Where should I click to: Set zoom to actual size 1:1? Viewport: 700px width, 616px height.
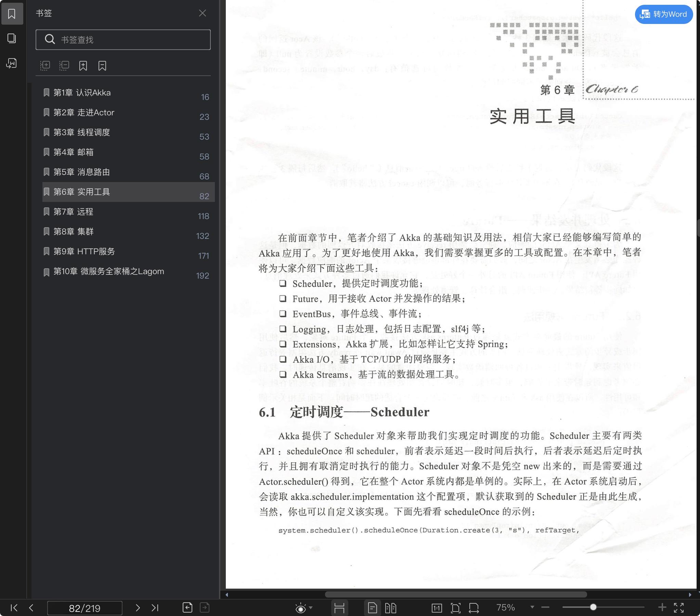[437, 608]
